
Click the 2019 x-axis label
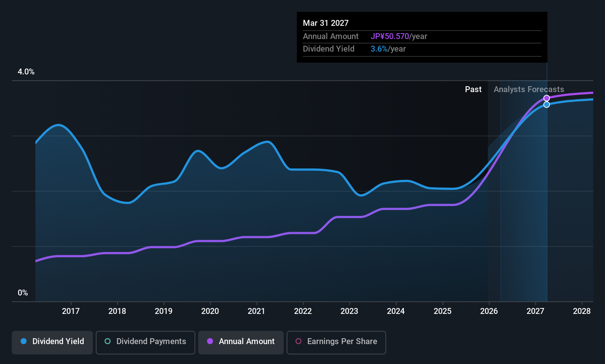point(164,311)
